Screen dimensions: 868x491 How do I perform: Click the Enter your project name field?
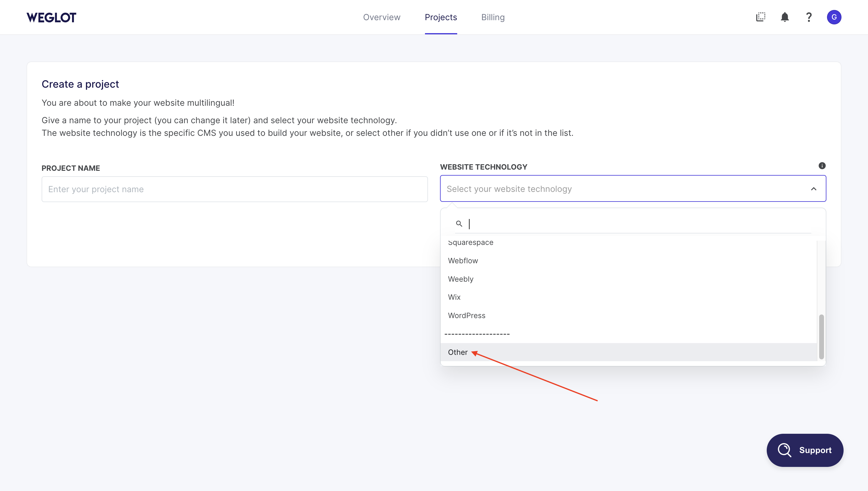pos(235,189)
